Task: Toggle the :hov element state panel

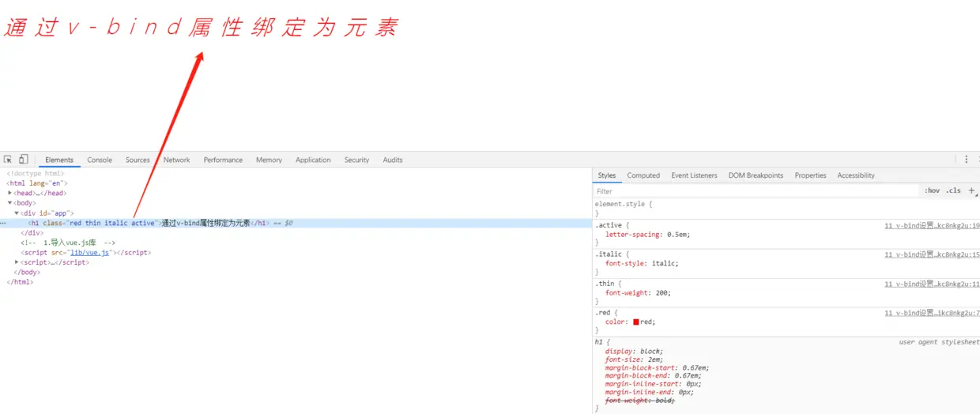Action: 933,190
